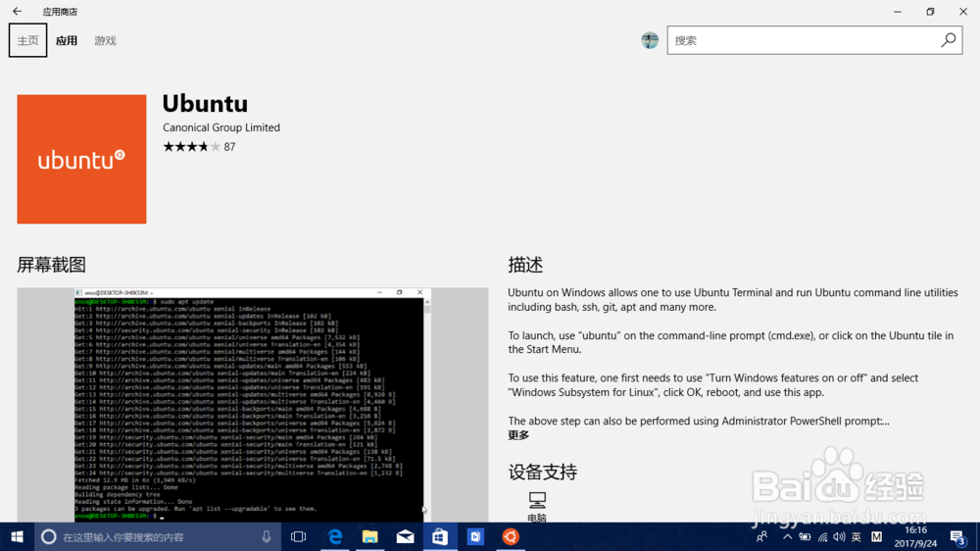The image size is (980, 551).
Task: Open Canonical Group Limited publisher link
Action: click(221, 127)
